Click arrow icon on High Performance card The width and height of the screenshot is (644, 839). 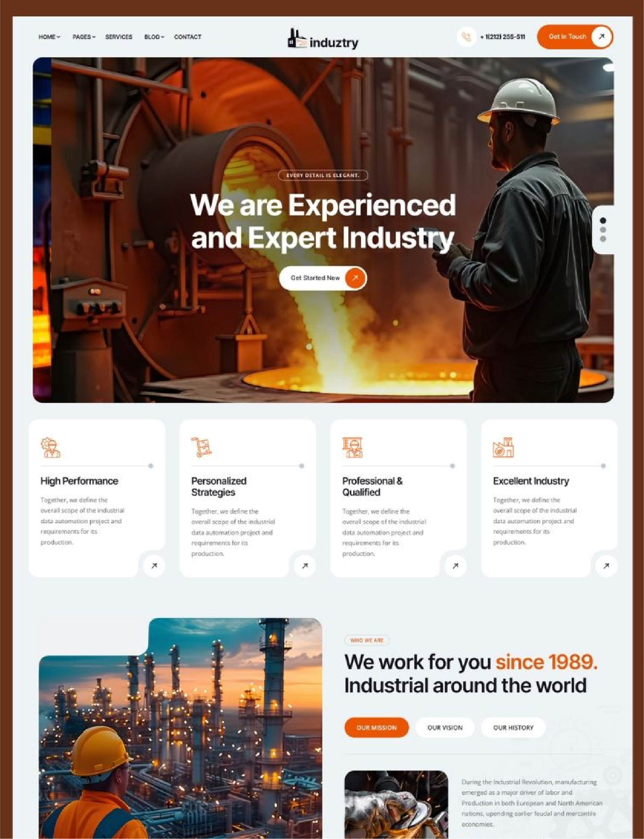coord(154,566)
